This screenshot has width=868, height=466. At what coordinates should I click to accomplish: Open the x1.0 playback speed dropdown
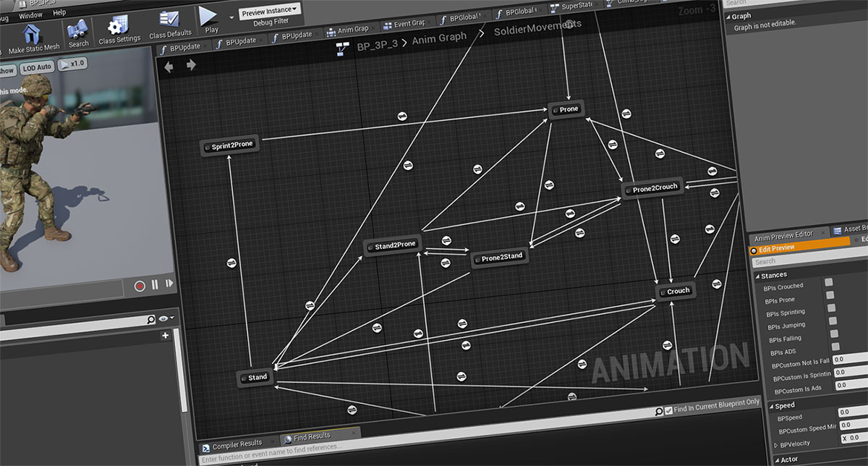click(x=73, y=64)
